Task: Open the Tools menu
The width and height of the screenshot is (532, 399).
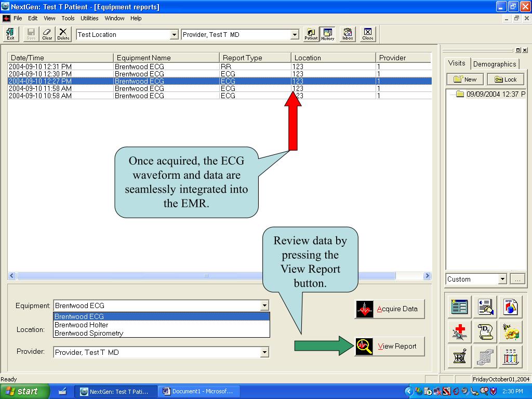Action: [68, 18]
